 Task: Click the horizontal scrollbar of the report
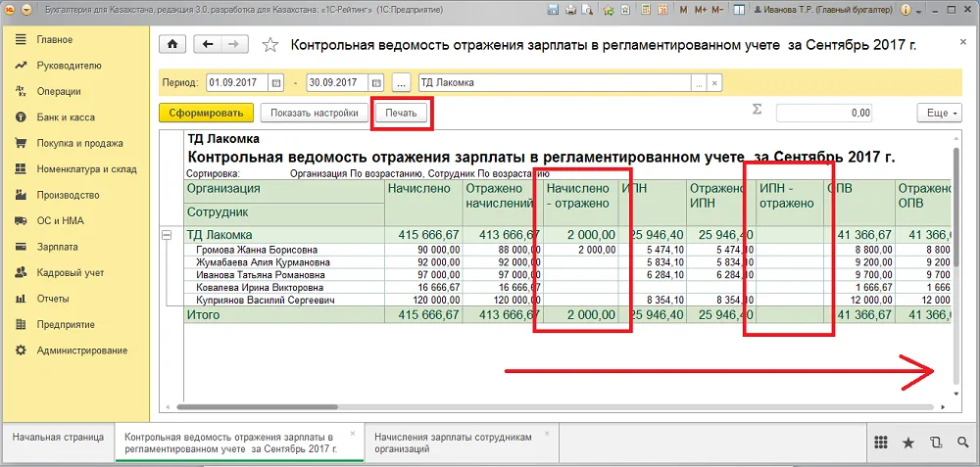(258, 406)
